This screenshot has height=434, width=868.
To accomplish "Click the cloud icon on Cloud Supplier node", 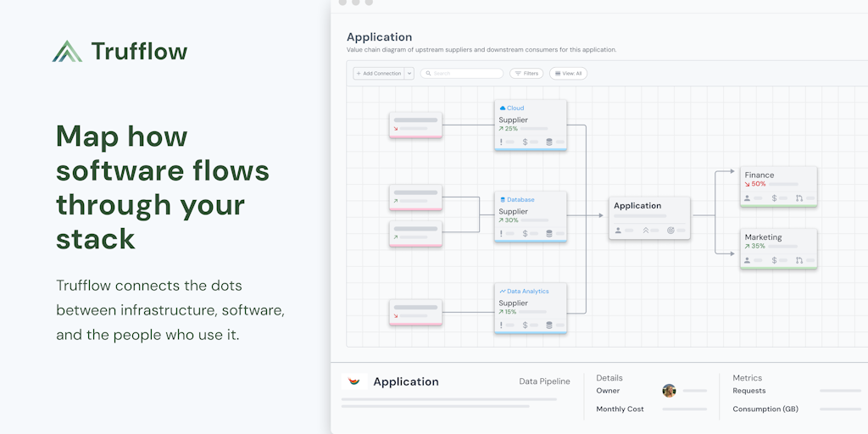I will pos(503,108).
